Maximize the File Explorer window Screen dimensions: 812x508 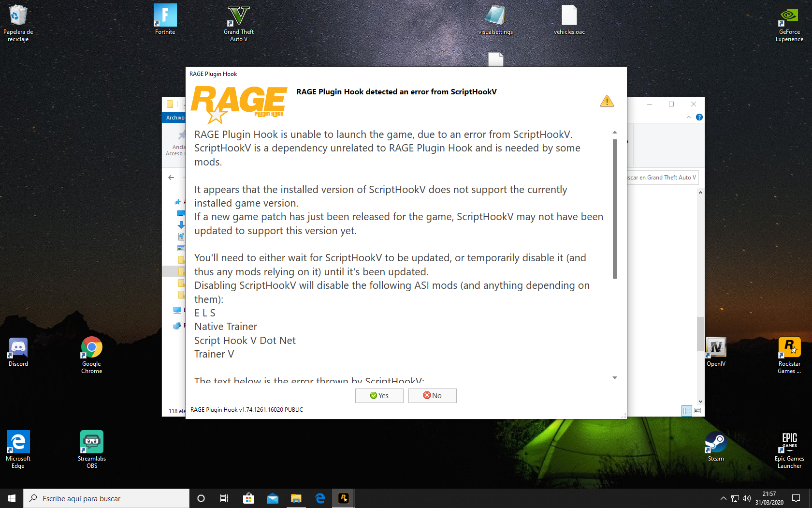tap(671, 104)
